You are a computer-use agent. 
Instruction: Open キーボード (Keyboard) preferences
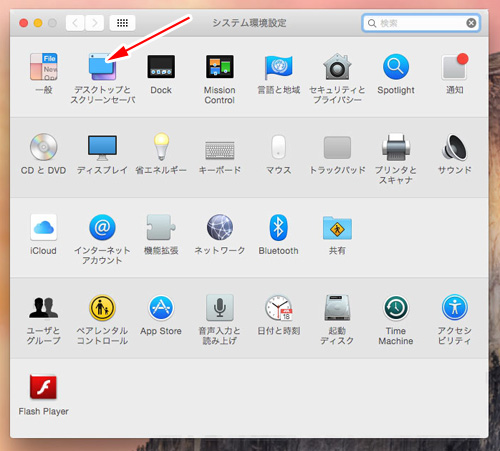click(220, 150)
